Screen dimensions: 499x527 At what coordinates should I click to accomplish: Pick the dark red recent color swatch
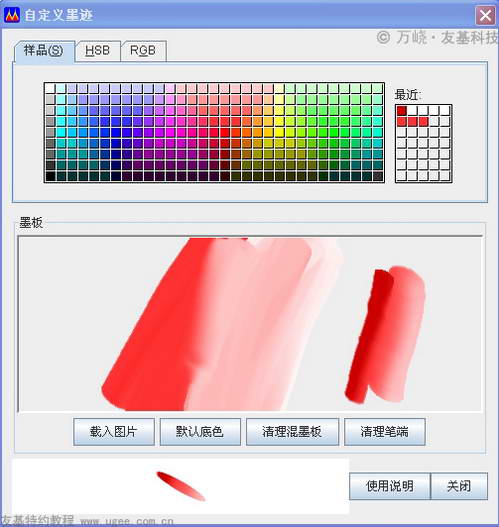tap(402, 111)
